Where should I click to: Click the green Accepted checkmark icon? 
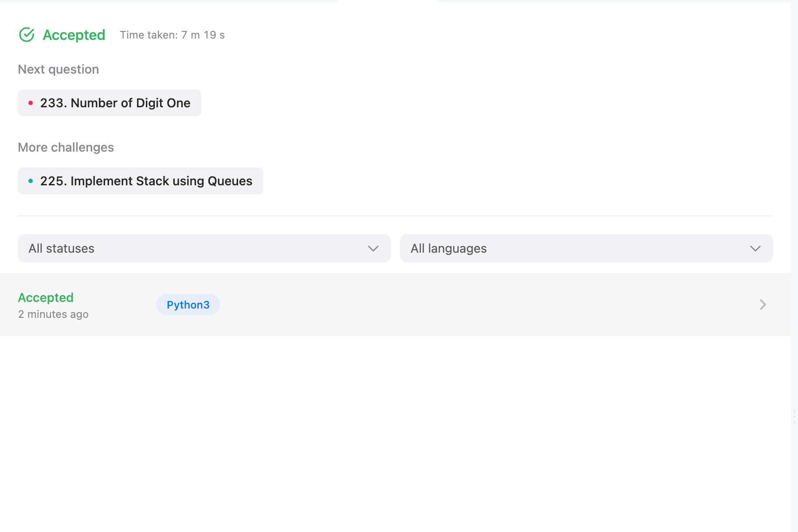click(27, 35)
